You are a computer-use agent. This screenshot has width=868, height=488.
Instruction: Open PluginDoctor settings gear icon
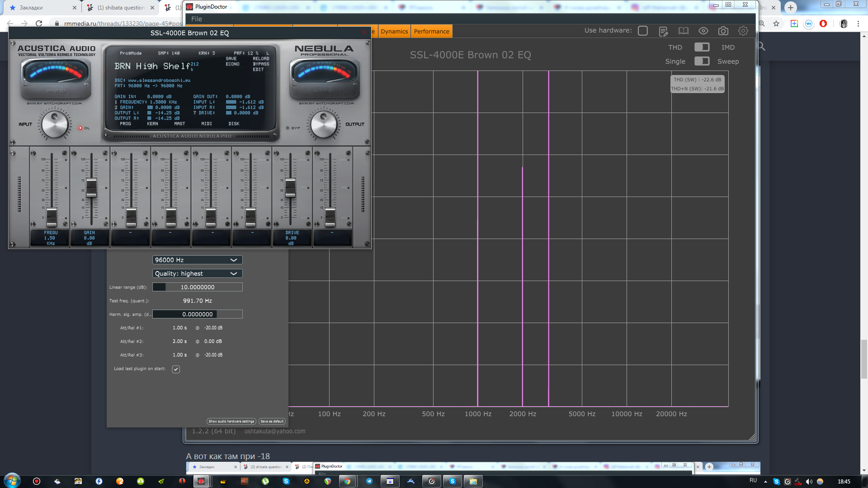(743, 31)
